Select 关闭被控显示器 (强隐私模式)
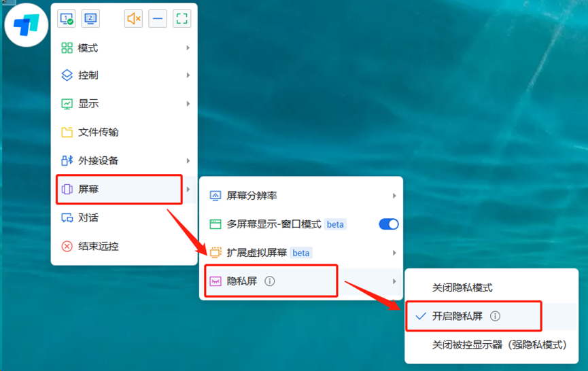Screen dimensions: 588x371 [x=491, y=344]
